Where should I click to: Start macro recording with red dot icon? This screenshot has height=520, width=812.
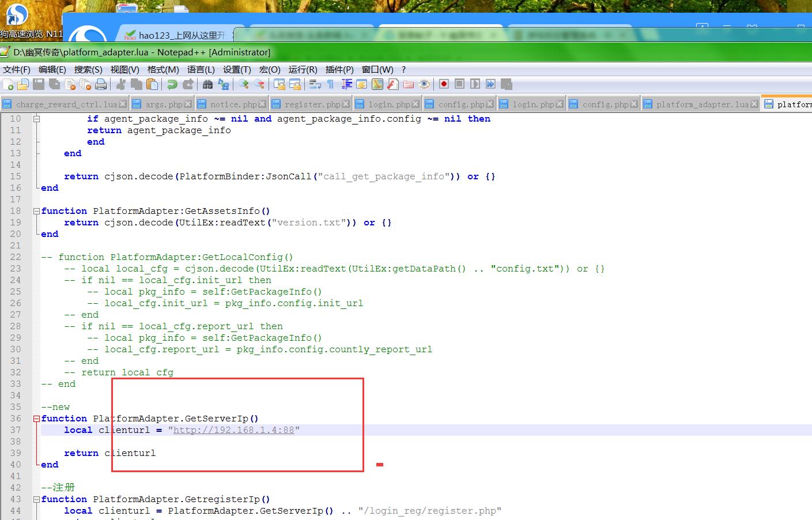pos(444,84)
